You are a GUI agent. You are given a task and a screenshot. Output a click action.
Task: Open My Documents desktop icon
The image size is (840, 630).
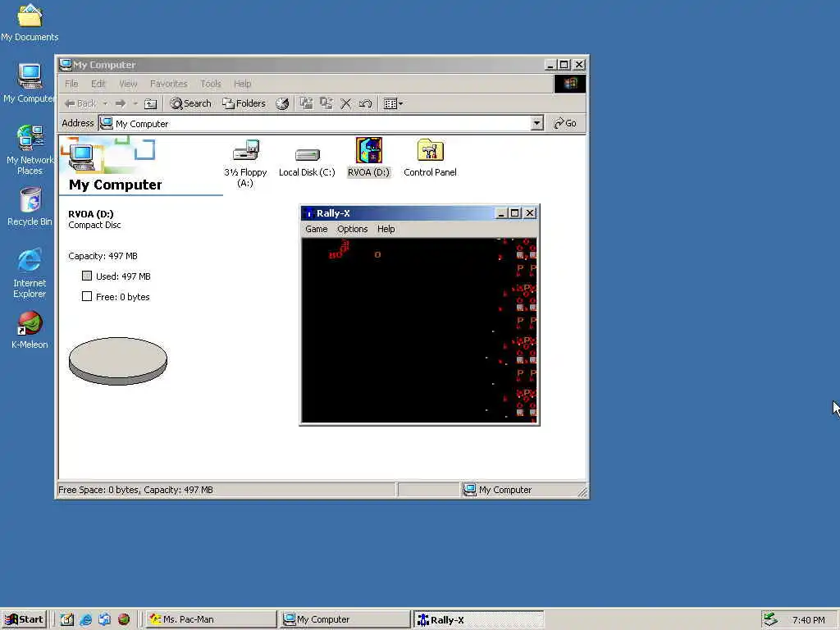pos(30,22)
